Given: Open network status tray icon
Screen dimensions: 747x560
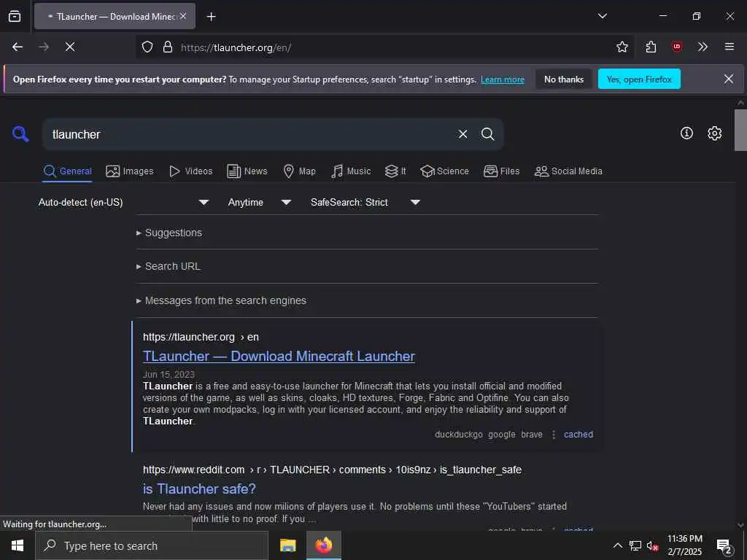Looking at the screenshot, I should click(x=635, y=545).
